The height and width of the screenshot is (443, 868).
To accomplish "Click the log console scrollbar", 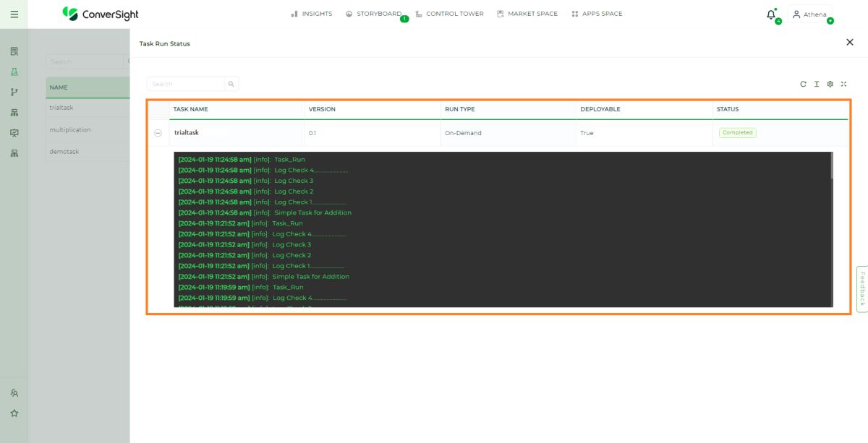I will 830,165.
